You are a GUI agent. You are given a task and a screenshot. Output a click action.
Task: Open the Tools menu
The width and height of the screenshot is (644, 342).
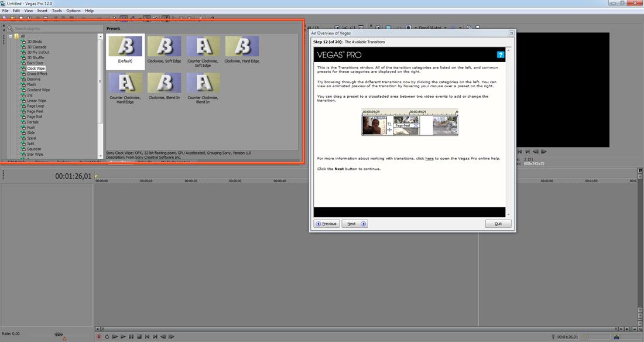pos(57,11)
